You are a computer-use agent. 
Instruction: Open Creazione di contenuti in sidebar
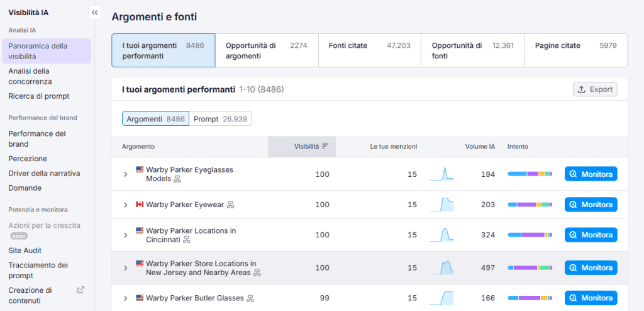click(x=30, y=295)
